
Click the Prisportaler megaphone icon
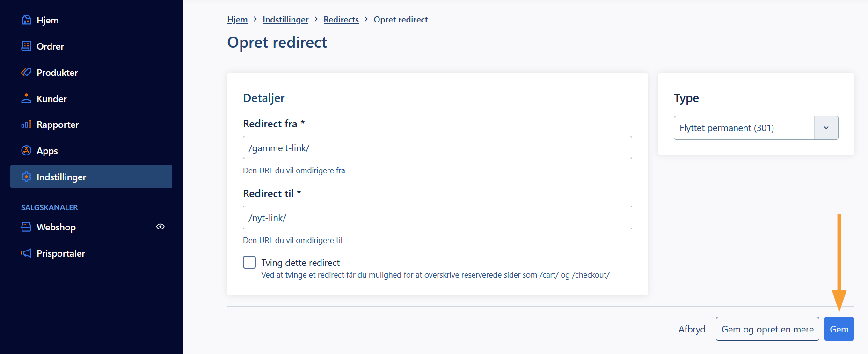click(x=27, y=253)
